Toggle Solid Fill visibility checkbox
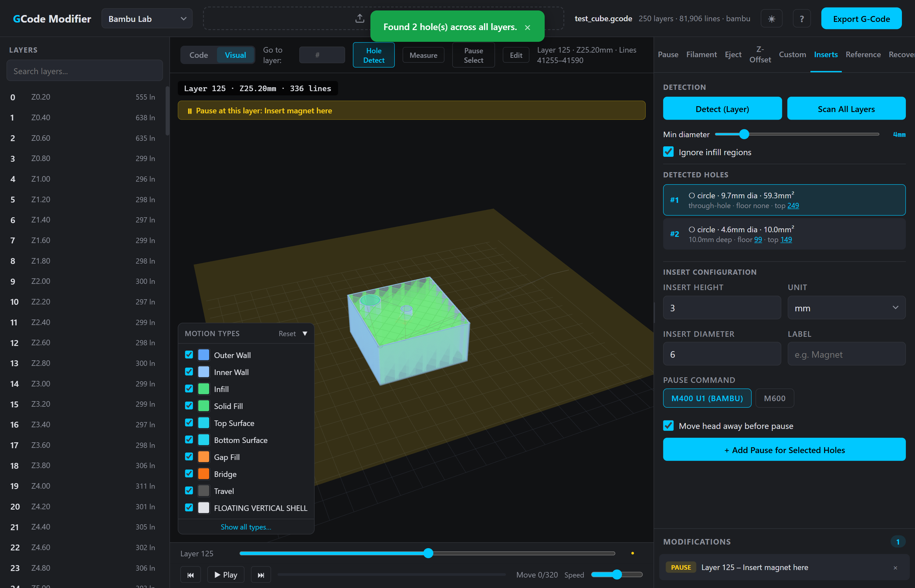Screen dimensions: 915x588 coord(189,405)
